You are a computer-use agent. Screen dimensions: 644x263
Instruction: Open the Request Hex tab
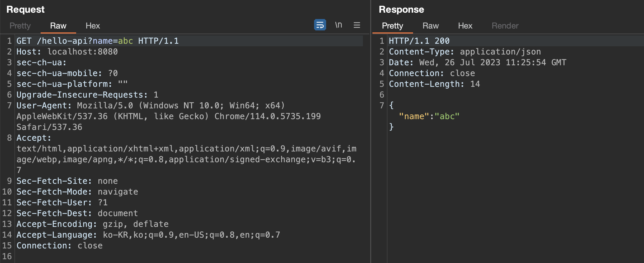click(x=93, y=26)
